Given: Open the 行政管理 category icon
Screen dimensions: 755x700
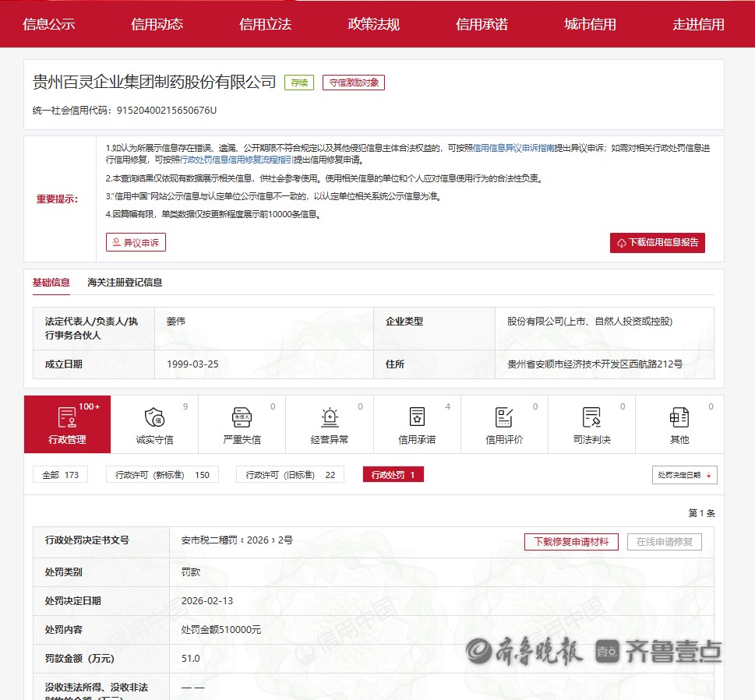Looking at the screenshot, I should (x=67, y=417).
